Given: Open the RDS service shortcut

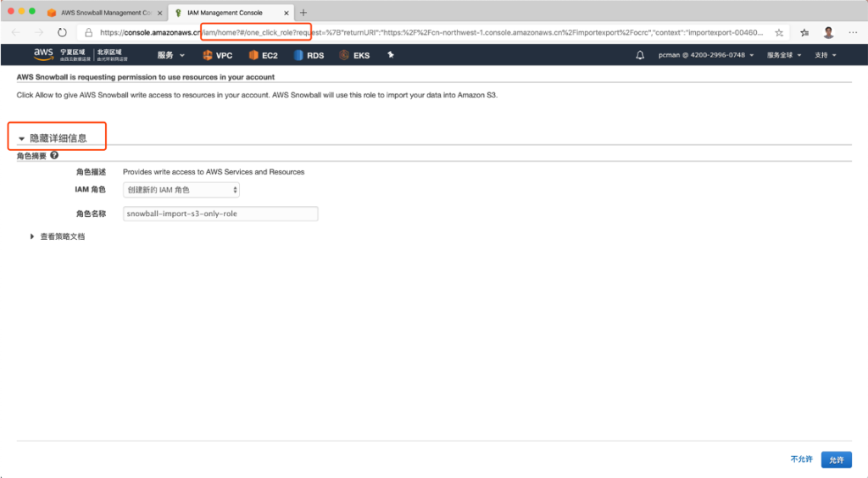Looking at the screenshot, I should point(309,55).
